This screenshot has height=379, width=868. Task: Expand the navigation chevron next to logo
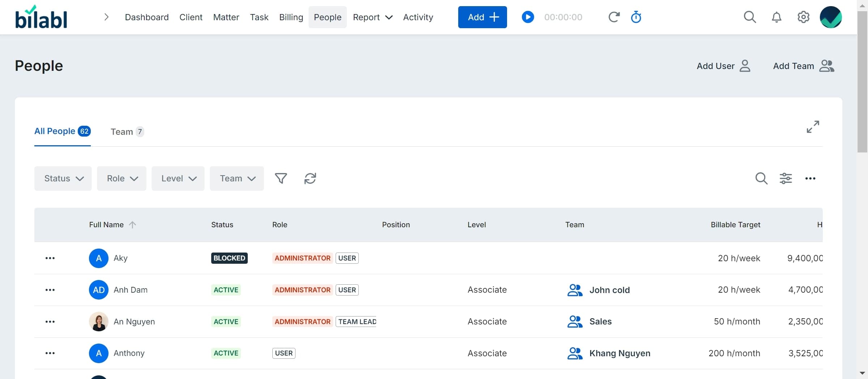point(106,17)
